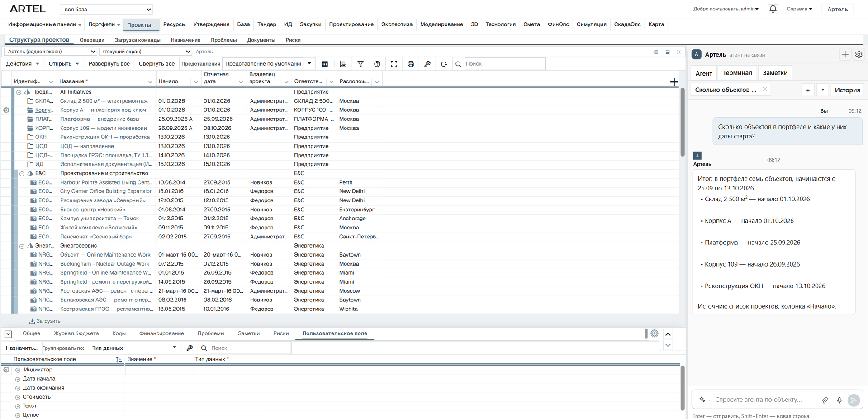Toggle the bottom details panel visibility checkbox

[x=8, y=334]
